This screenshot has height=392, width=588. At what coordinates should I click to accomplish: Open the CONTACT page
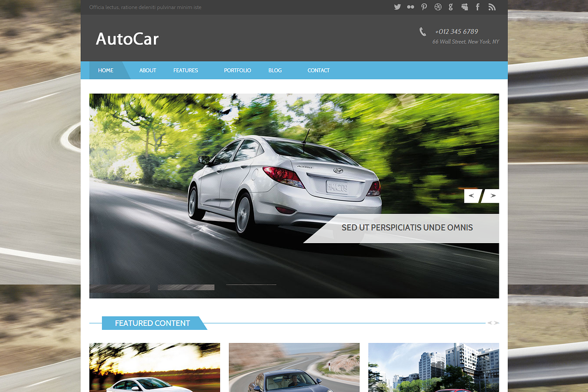pos(318,70)
